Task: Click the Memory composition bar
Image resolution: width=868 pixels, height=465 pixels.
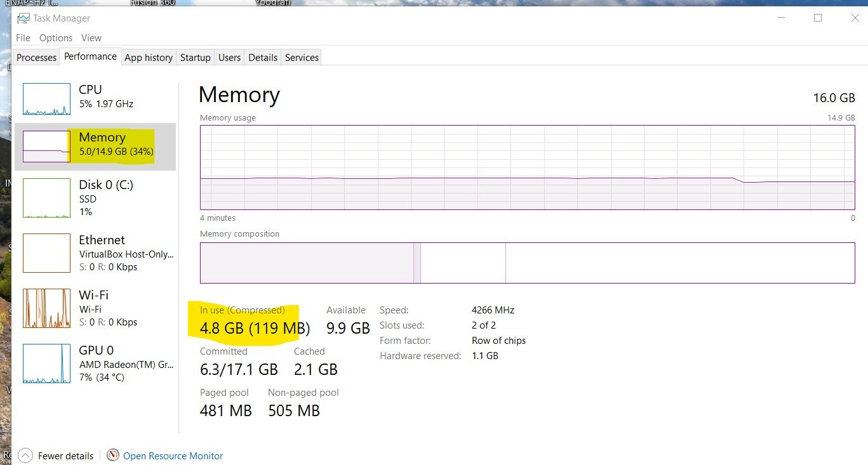Action: [528, 263]
